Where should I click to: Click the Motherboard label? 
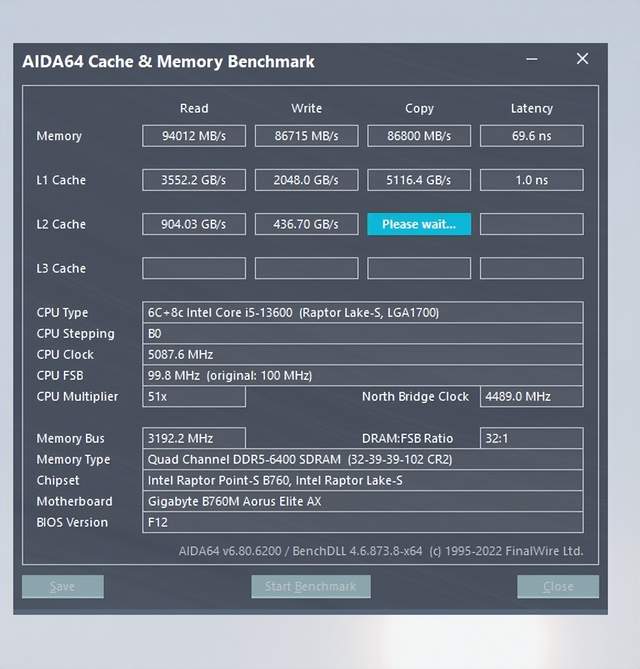[74, 501]
